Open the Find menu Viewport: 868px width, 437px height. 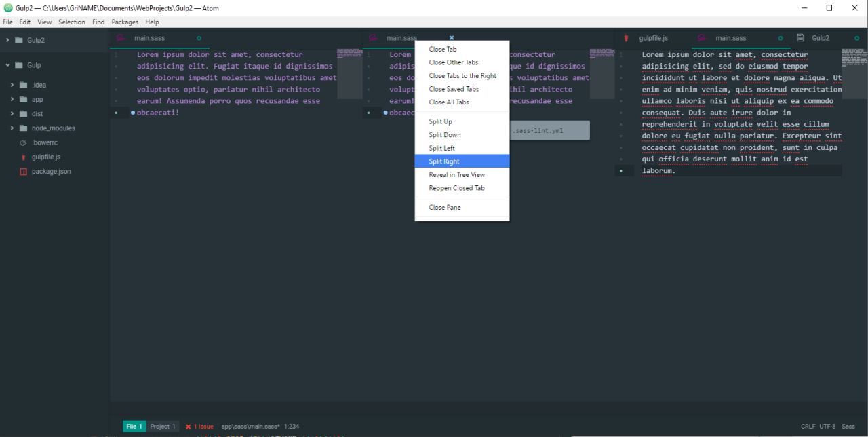[x=98, y=22]
